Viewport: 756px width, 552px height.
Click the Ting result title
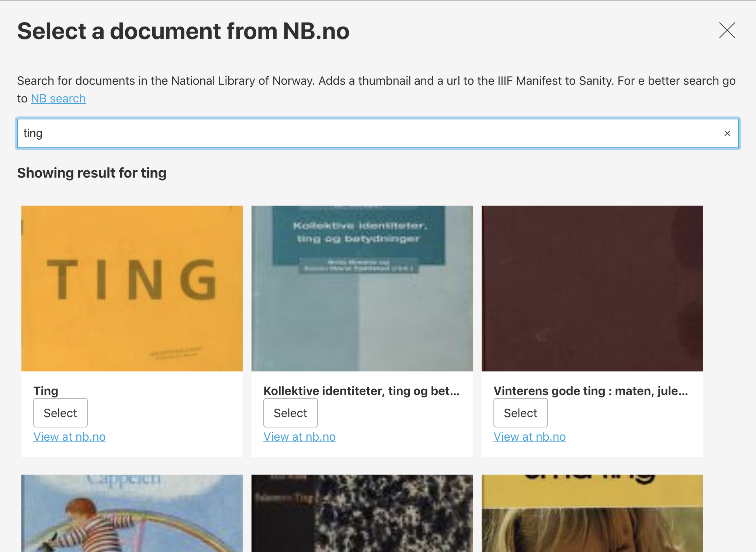[46, 391]
